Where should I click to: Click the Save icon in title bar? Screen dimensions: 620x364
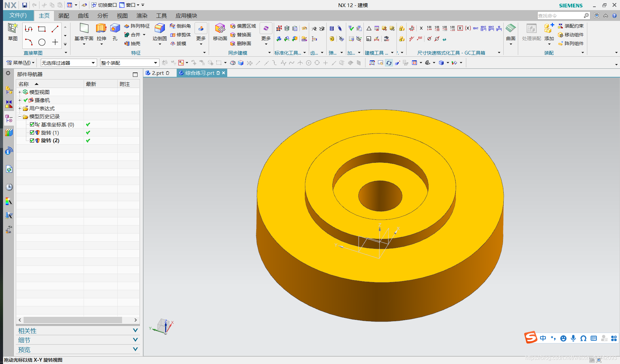(25, 5)
